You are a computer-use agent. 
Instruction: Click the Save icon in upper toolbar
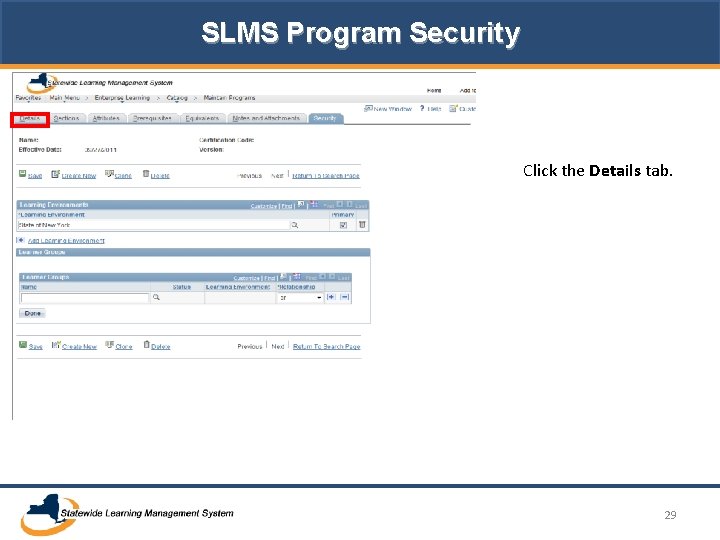[x=22, y=174]
